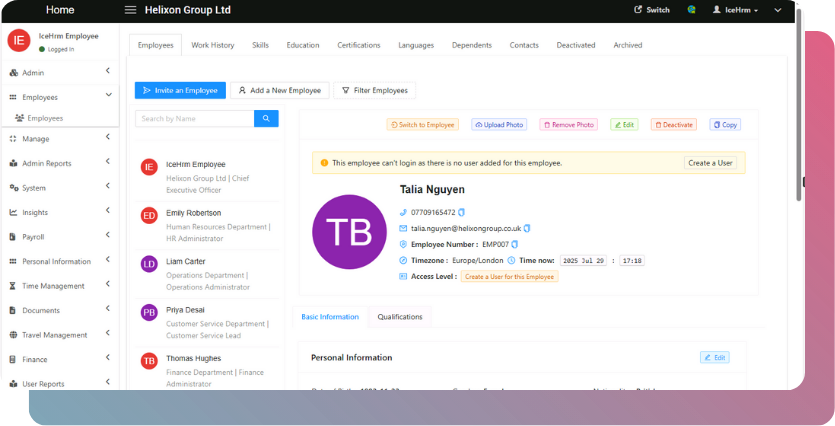Click the Remove Photo button
Screen dimensions: 835x426
(568, 125)
